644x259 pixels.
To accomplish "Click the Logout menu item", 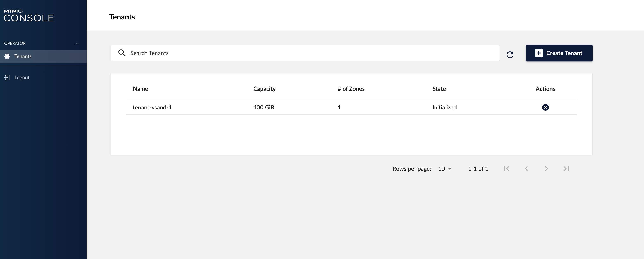I will point(43,77).
